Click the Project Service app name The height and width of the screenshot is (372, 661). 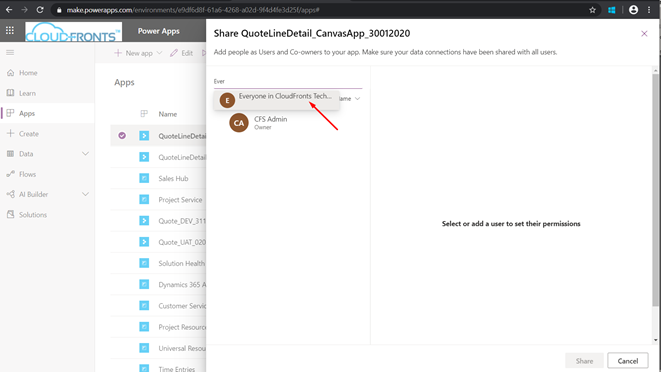click(x=180, y=199)
